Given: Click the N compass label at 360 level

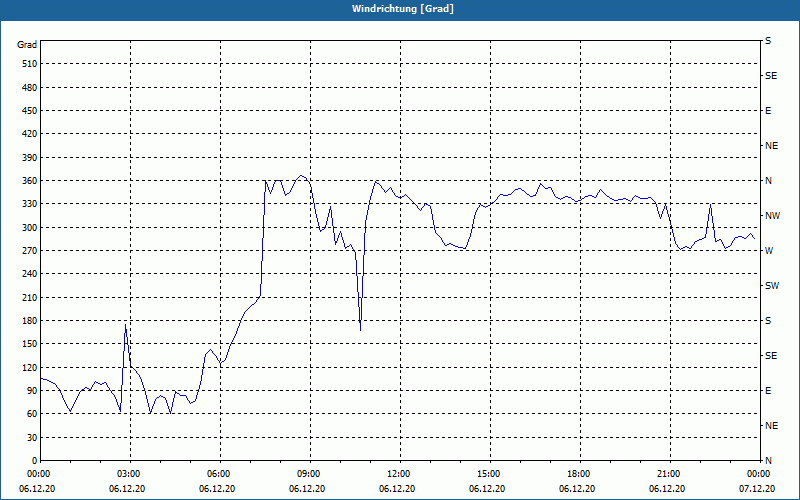Looking at the screenshot, I should [x=768, y=181].
